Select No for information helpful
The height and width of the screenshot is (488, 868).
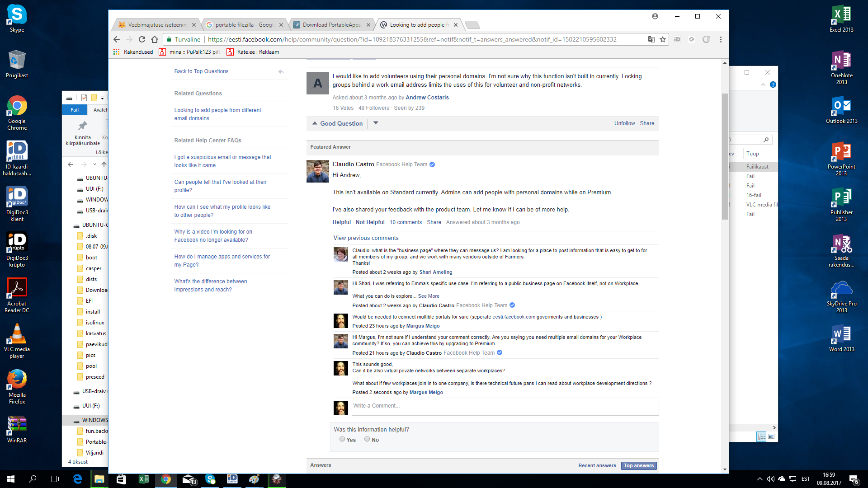coord(367,439)
